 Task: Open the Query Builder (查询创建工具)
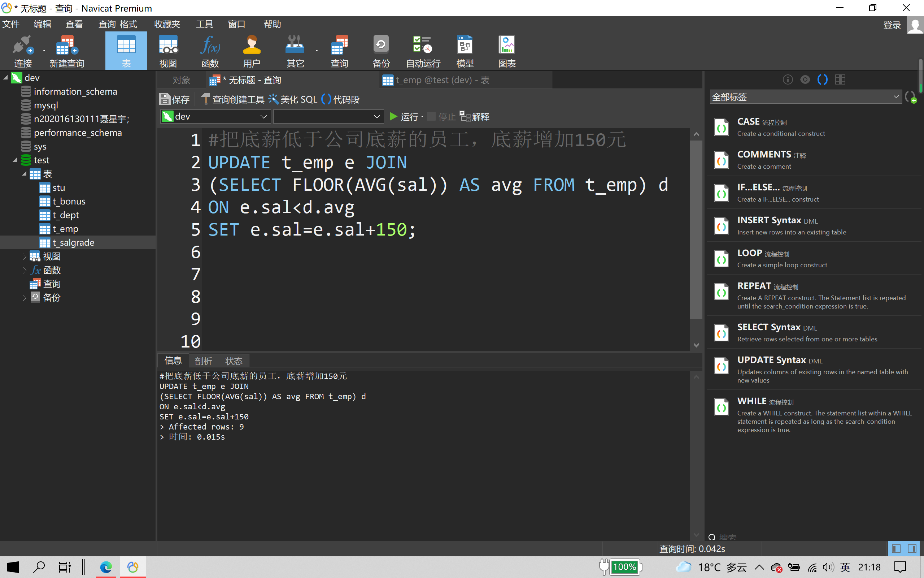(232, 99)
